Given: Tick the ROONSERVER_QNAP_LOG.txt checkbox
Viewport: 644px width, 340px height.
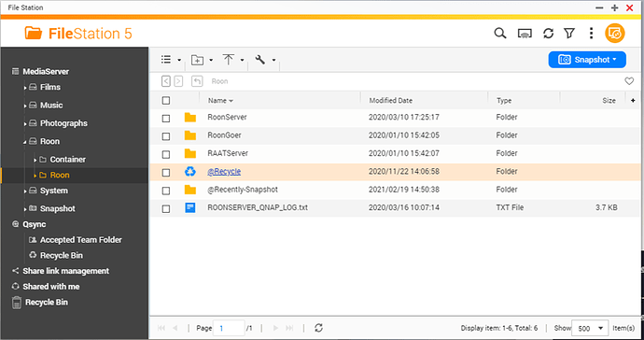Looking at the screenshot, I should [166, 209].
